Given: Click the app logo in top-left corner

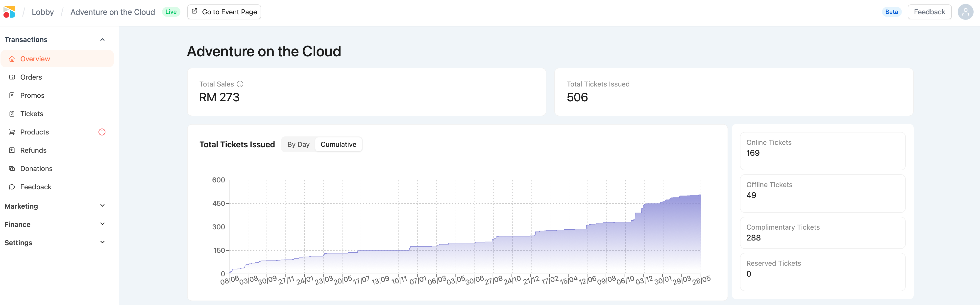Looking at the screenshot, I should [9, 12].
